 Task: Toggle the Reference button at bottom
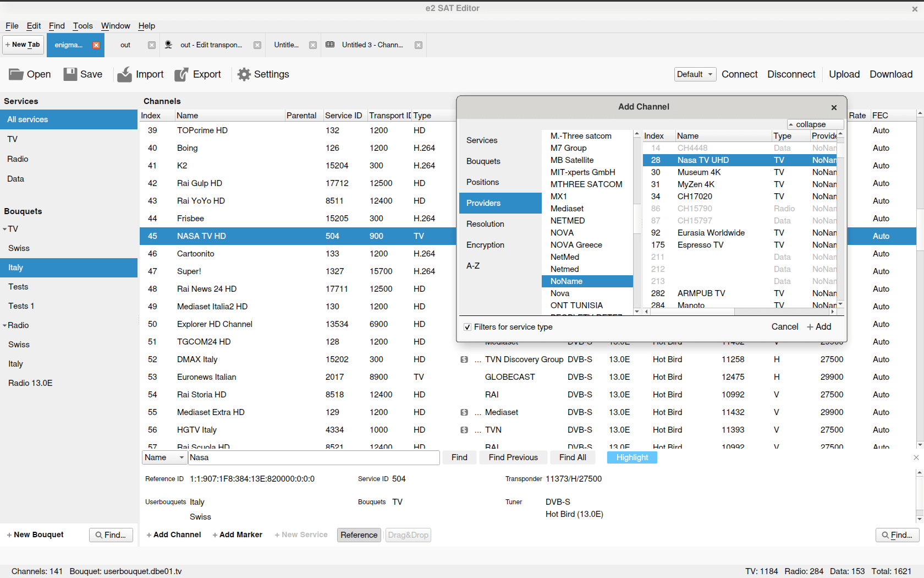point(359,535)
